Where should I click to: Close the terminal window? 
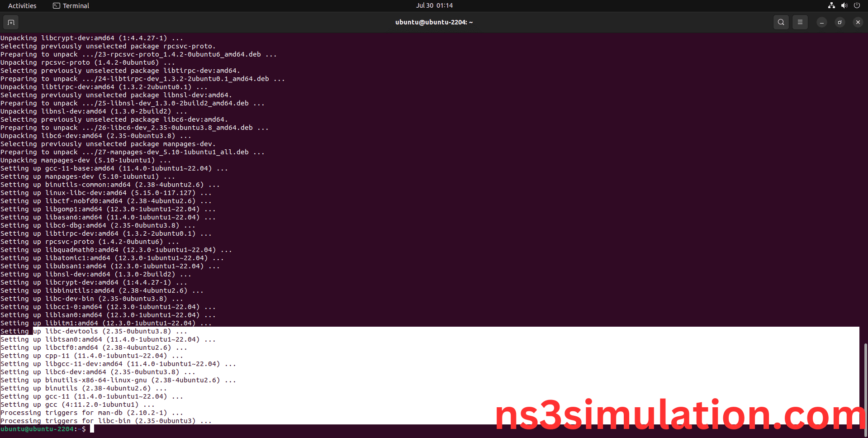point(858,22)
